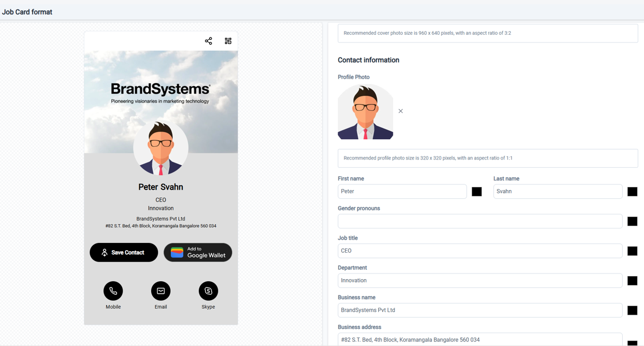Click the Skype icon on the card

tap(208, 291)
